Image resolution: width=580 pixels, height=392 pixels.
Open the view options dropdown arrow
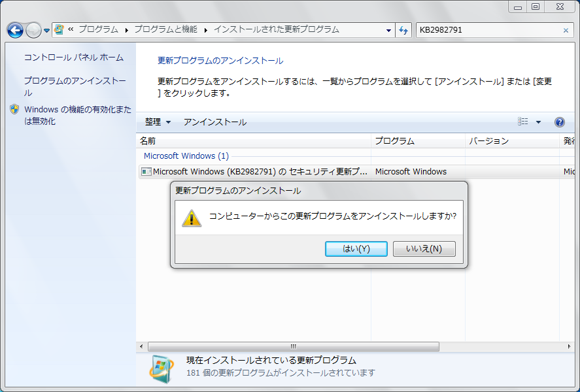click(x=539, y=122)
